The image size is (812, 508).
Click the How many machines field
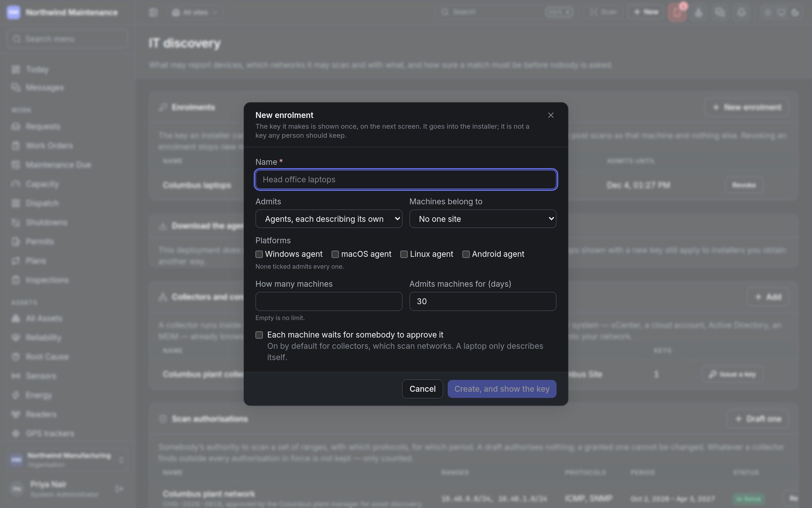coord(328,301)
